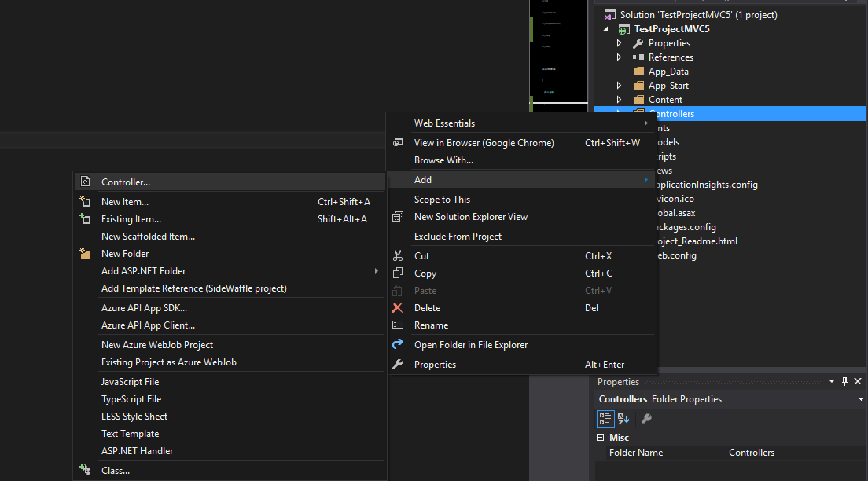Expand the References tree node

pyautogui.click(x=620, y=57)
